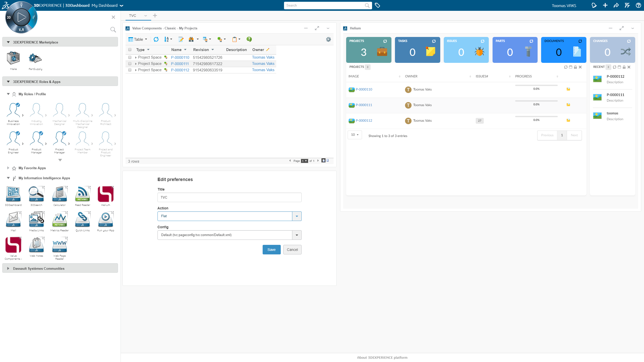Refresh the Value Components table
This screenshot has height=362, width=644.
(x=156, y=39)
